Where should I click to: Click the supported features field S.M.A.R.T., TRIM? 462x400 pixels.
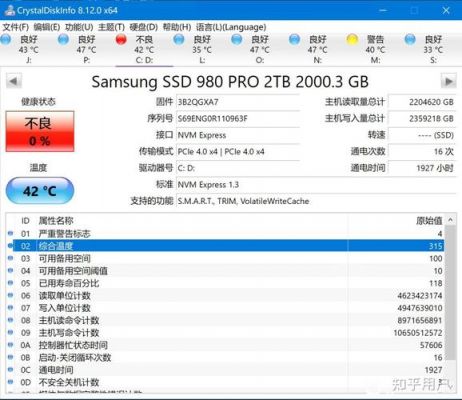pyautogui.click(x=316, y=201)
